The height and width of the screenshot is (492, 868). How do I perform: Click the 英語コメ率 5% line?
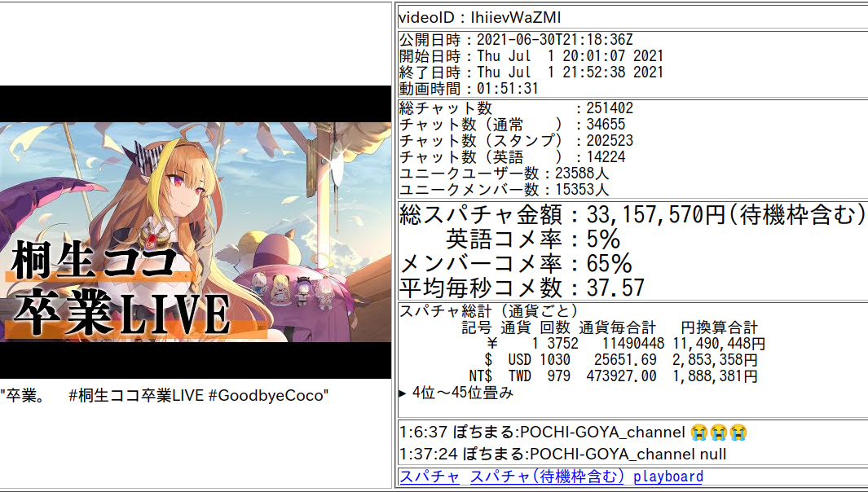(533, 239)
